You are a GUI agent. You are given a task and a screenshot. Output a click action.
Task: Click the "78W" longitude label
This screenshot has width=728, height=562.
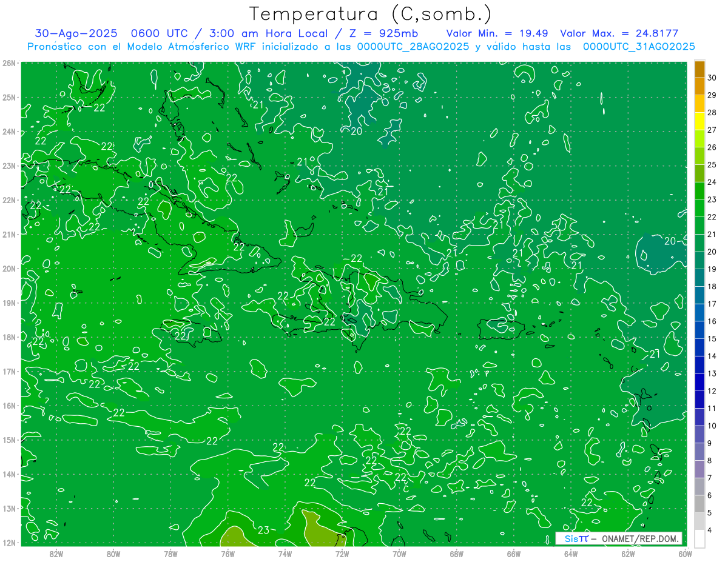(x=170, y=554)
